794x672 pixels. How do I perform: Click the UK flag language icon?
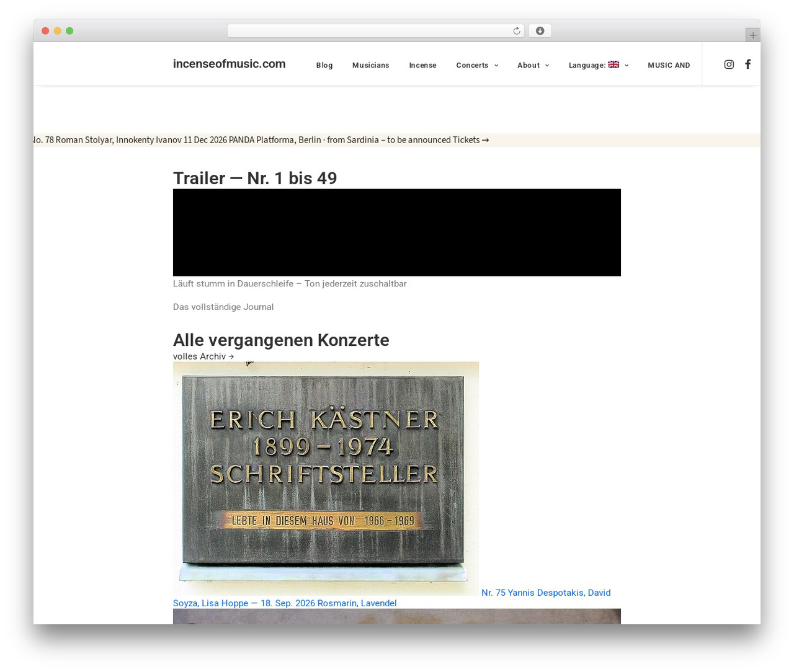pos(613,64)
